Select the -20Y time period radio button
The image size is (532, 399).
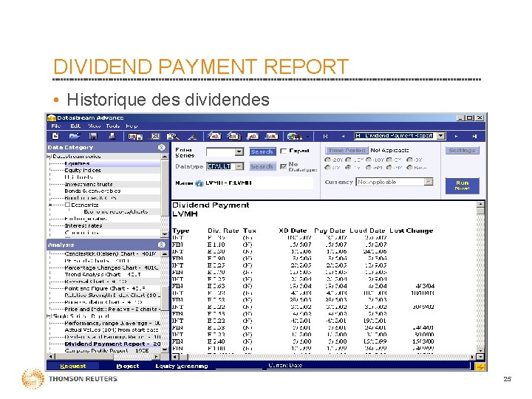(327, 160)
